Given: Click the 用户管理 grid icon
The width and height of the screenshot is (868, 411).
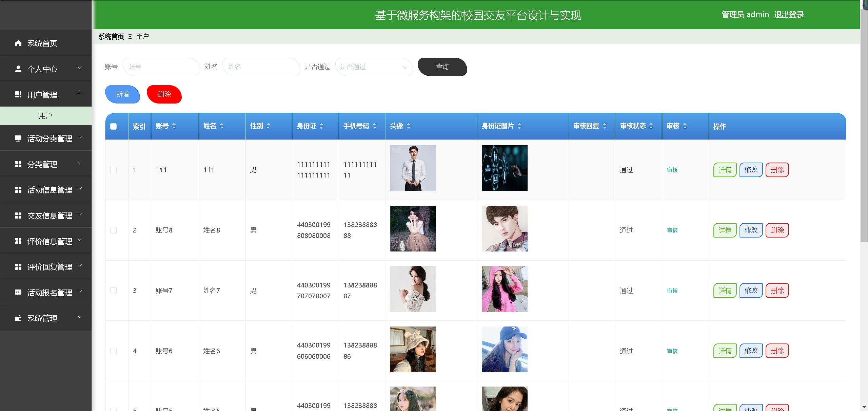Looking at the screenshot, I should click(18, 94).
